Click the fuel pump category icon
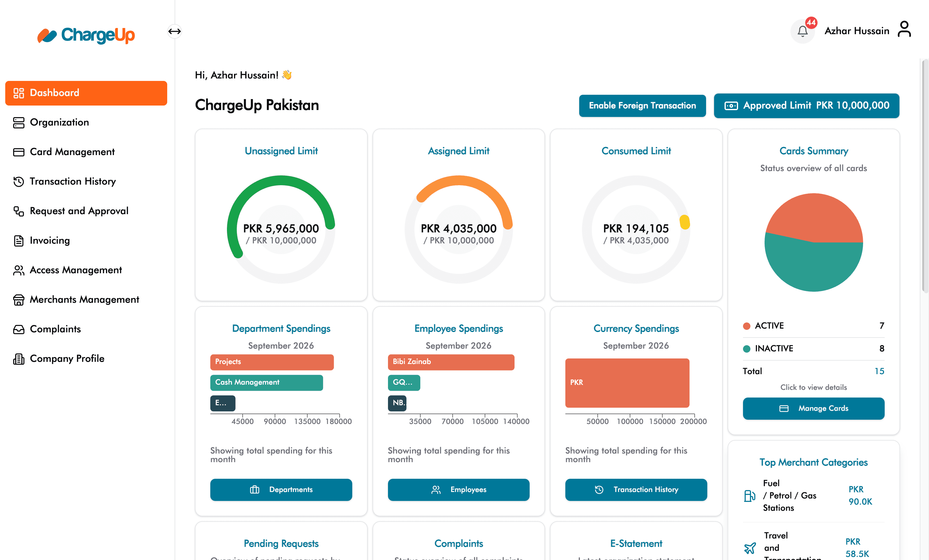This screenshot has width=929, height=560. (x=749, y=496)
